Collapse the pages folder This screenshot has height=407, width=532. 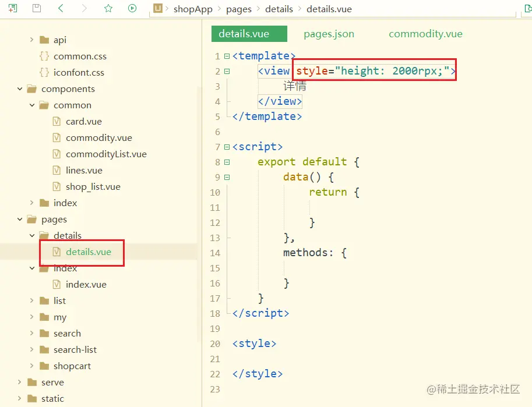20,220
